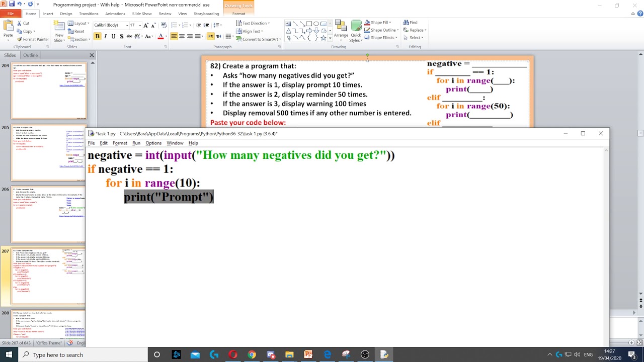Toggle left-to-right text direction
Screen dimensions: 644x362
(211, 36)
